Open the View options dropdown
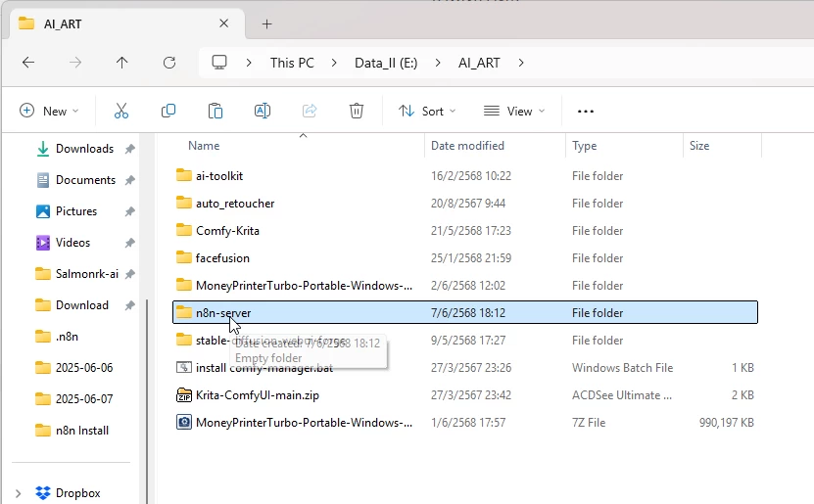814x504 pixels. click(514, 112)
